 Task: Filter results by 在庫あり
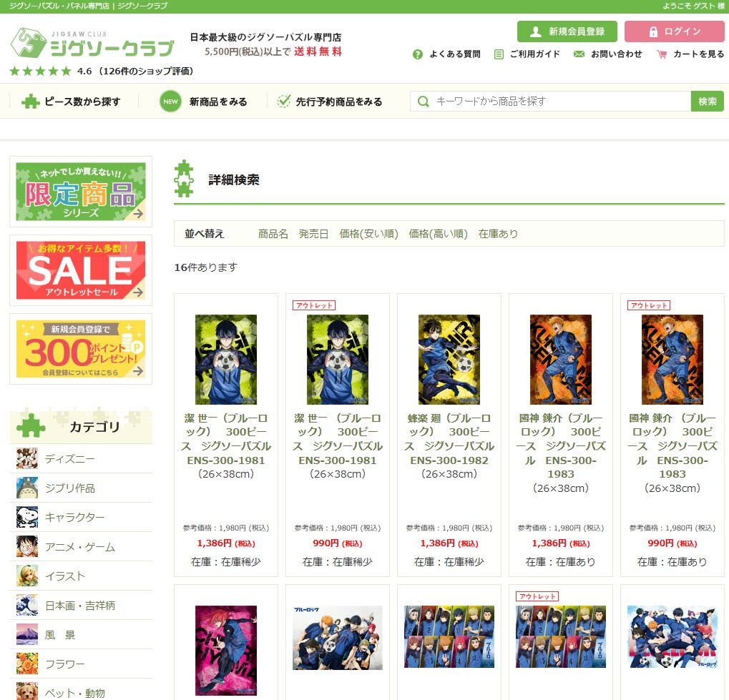tap(498, 234)
